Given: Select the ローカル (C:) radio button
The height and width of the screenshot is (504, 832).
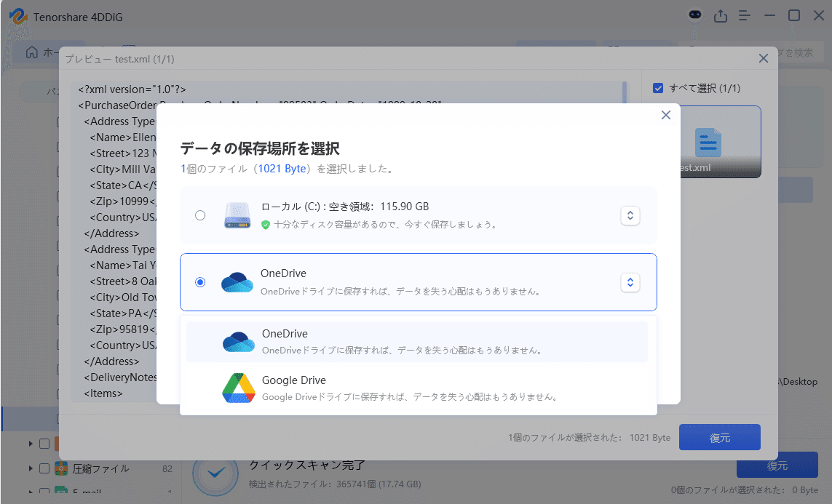Looking at the screenshot, I should click(x=201, y=215).
